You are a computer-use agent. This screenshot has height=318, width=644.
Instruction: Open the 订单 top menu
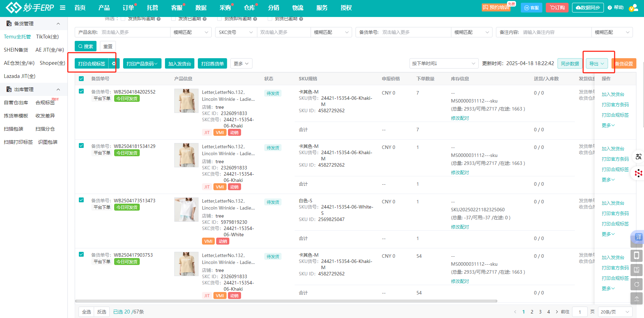[x=128, y=8]
